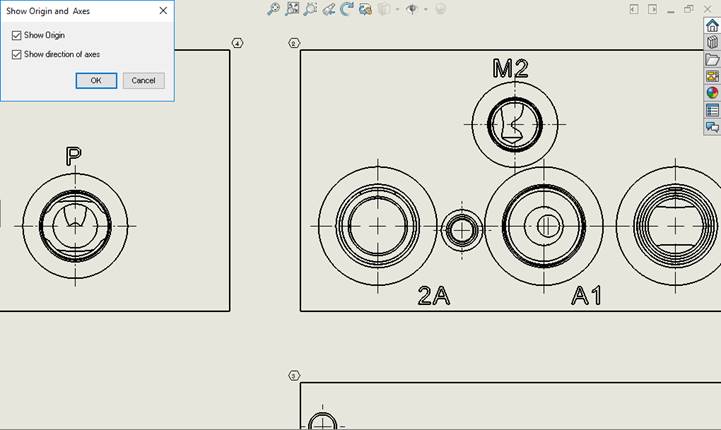Click the previous window left arrow icon

pyautogui.click(x=634, y=9)
